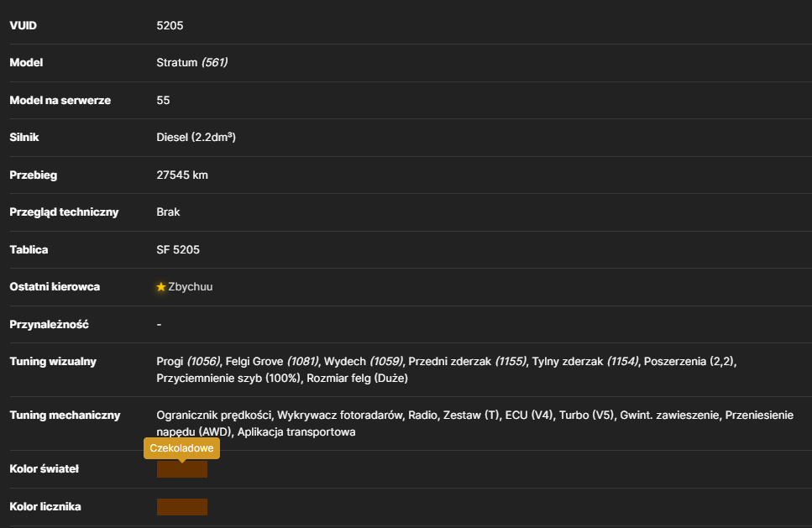Click the Diesel (2.2dm³) engine value

196,137
